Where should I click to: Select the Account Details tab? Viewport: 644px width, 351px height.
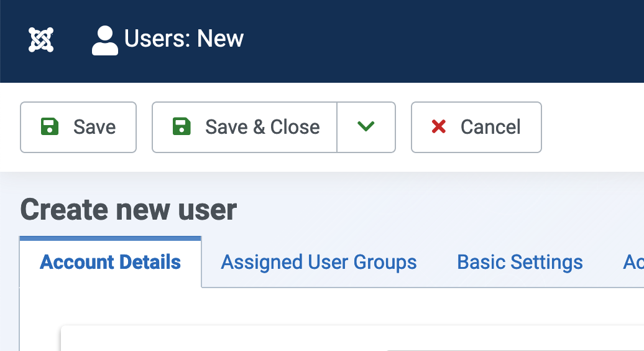click(x=110, y=262)
